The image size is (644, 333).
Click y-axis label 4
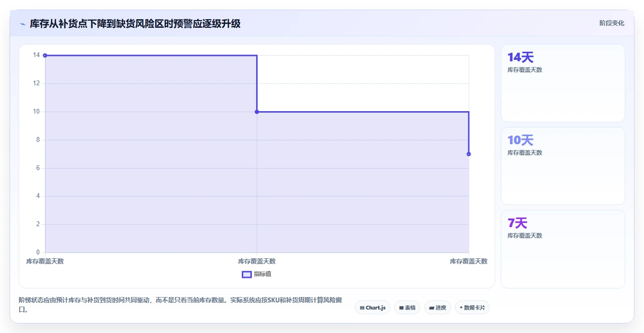(x=38, y=196)
